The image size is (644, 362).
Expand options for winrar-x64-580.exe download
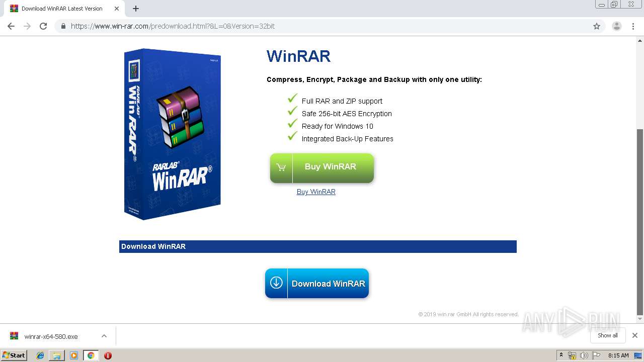click(x=104, y=336)
